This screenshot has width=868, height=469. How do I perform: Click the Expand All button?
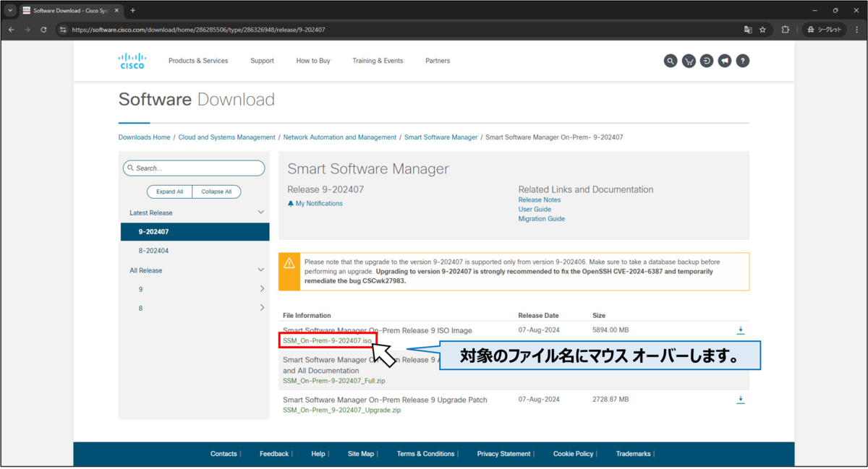click(x=169, y=192)
